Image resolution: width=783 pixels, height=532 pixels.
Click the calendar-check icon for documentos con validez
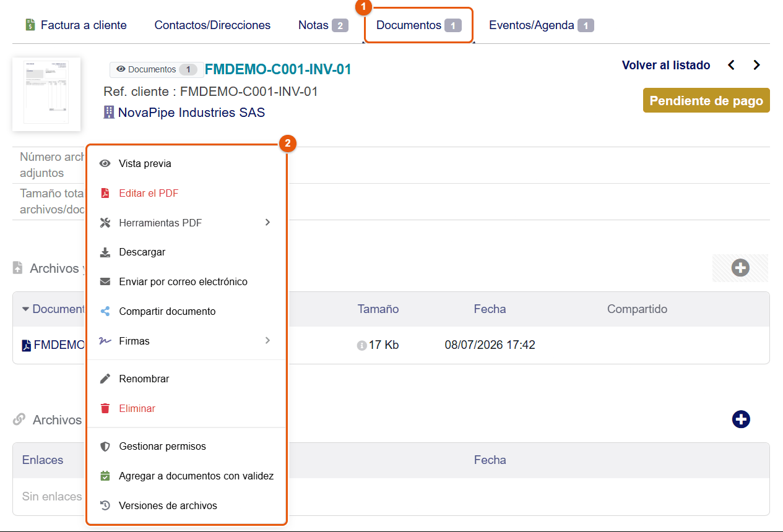pyautogui.click(x=105, y=476)
